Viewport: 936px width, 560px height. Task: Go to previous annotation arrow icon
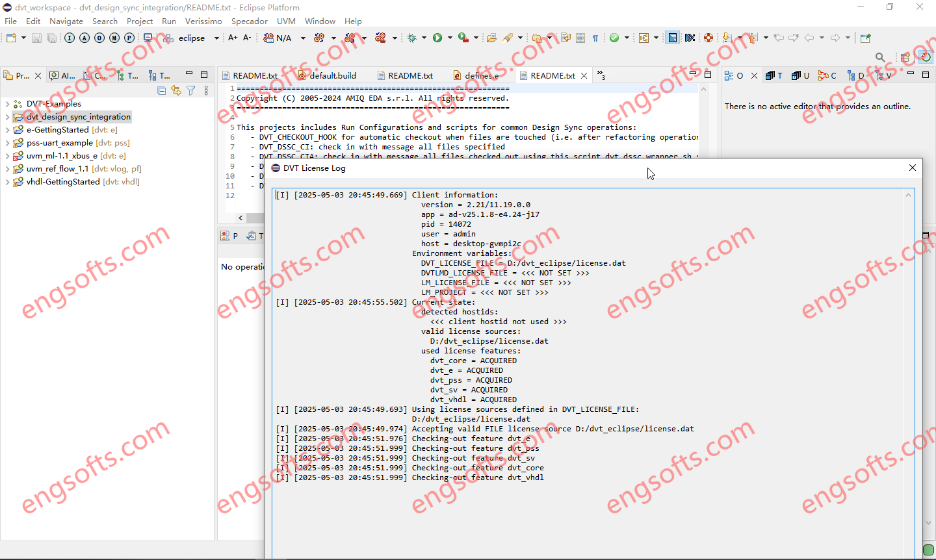tap(753, 38)
